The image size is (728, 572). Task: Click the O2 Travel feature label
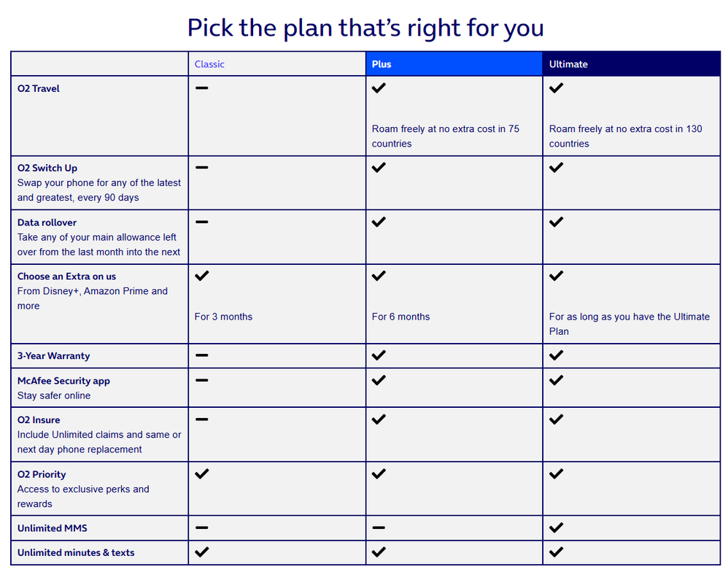(x=39, y=88)
